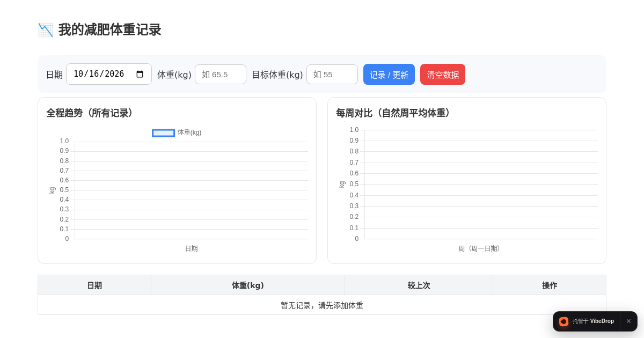This screenshot has width=644, height=338.
Task: Click the 日期 table column header
Action: [94, 285]
